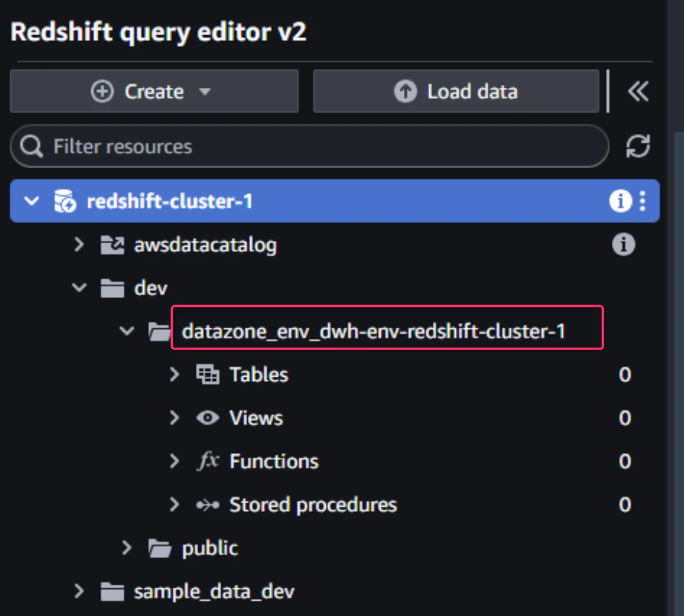
Task: Collapse the redshift-cluster-1 node
Action: coord(31,201)
